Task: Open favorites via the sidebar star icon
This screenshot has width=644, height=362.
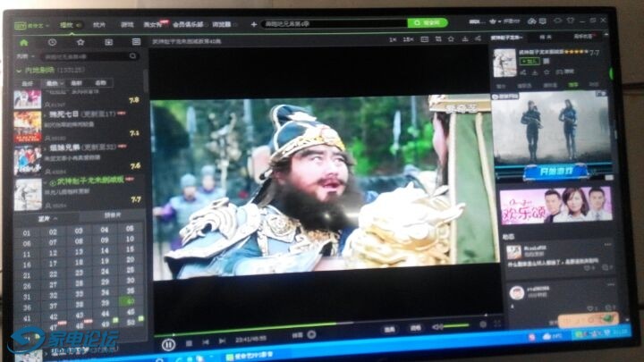Action: pos(80,42)
